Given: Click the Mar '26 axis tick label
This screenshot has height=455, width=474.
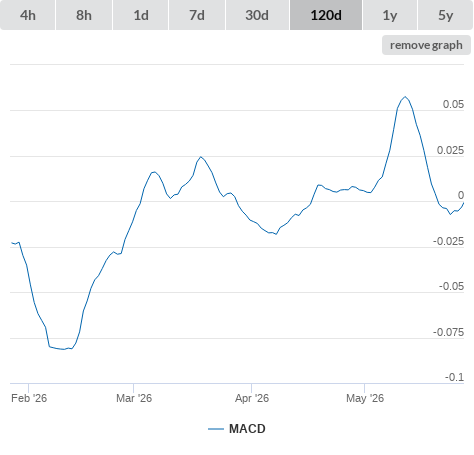Looking at the screenshot, I should pyautogui.click(x=134, y=398).
